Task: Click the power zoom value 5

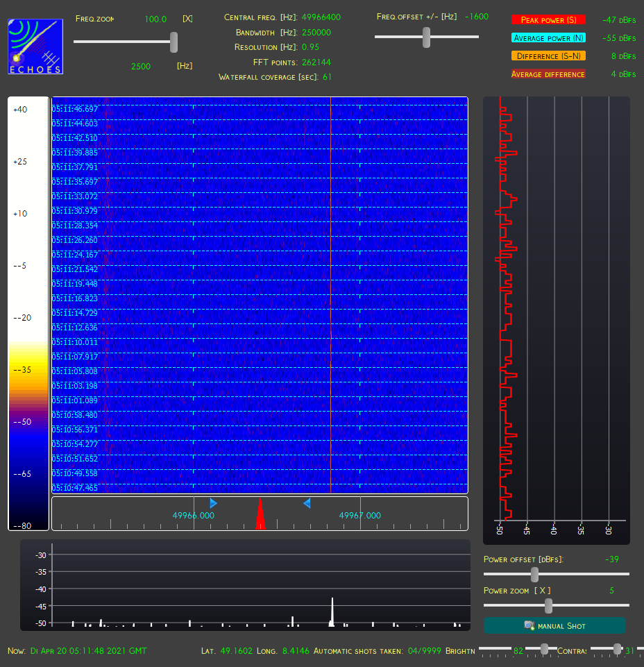Action: pyautogui.click(x=611, y=591)
